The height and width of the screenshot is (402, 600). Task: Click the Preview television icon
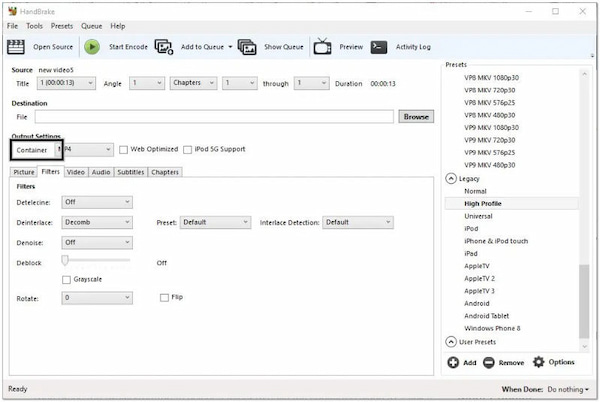[322, 47]
